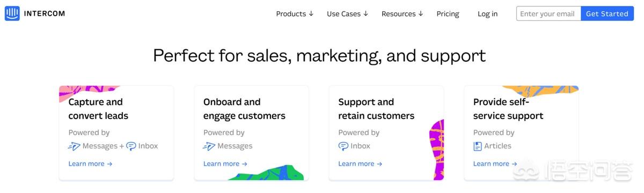Click the Intercom logo icon
Screen dimensions: 644x193
pos(12,13)
